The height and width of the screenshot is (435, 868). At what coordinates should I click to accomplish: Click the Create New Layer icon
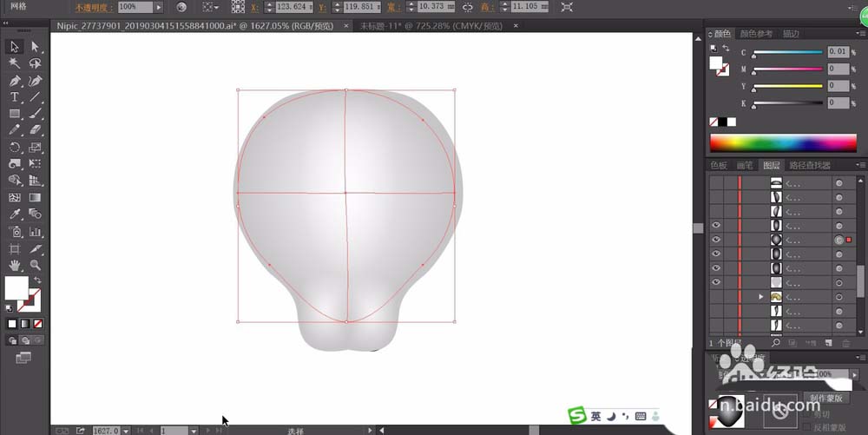coord(828,343)
